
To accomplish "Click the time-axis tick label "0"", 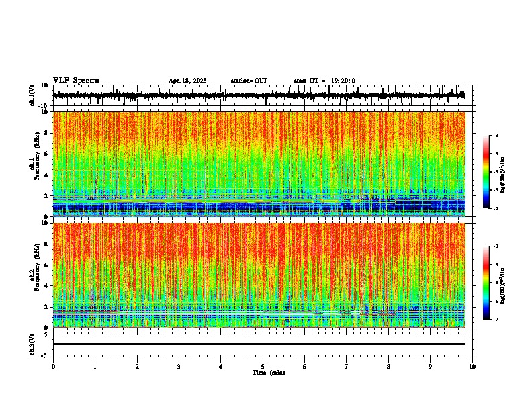I will pos(53,367).
